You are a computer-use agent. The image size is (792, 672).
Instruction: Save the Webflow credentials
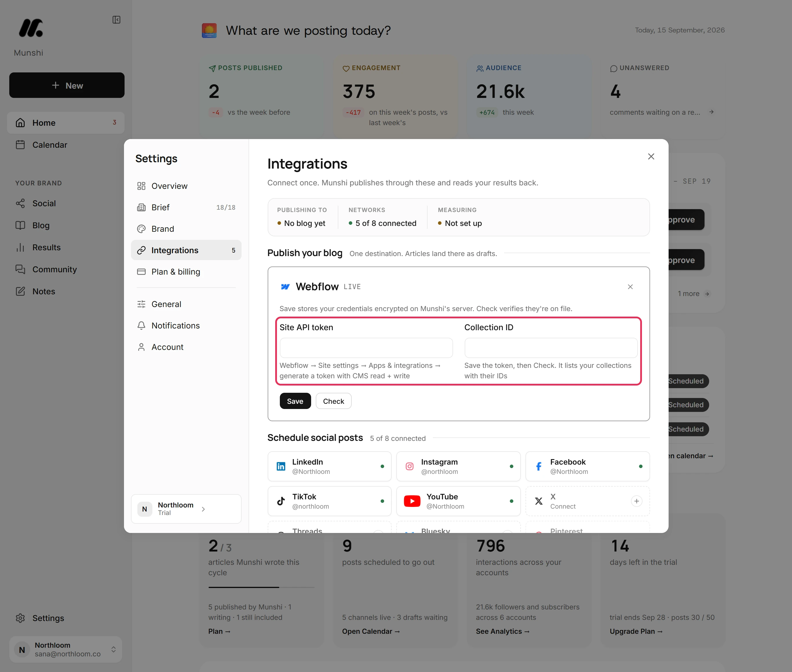tap(295, 401)
